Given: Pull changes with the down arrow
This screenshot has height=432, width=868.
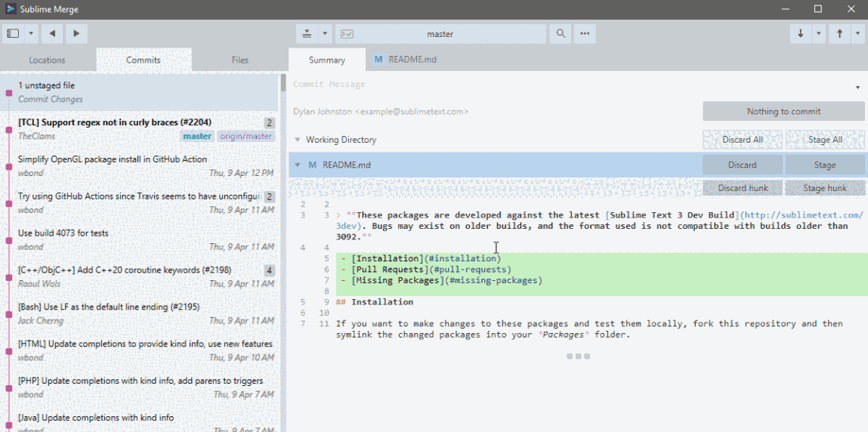Looking at the screenshot, I should coord(800,34).
